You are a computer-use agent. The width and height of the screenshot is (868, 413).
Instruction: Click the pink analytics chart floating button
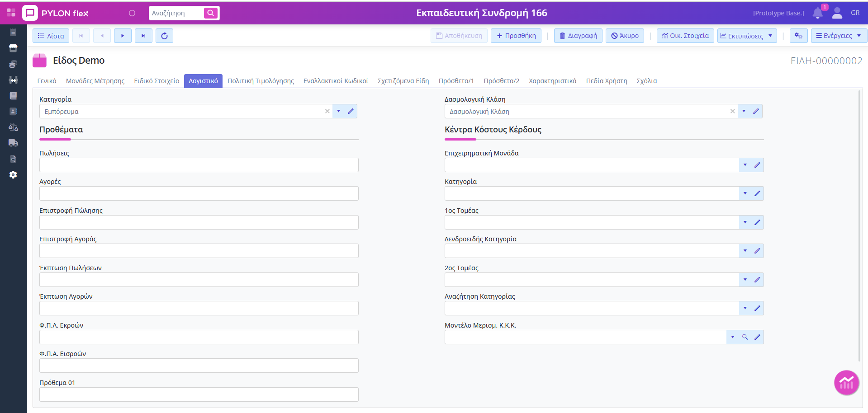click(x=846, y=383)
